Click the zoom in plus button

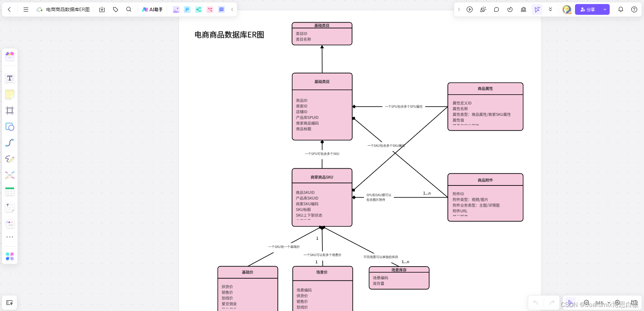tap(617, 302)
